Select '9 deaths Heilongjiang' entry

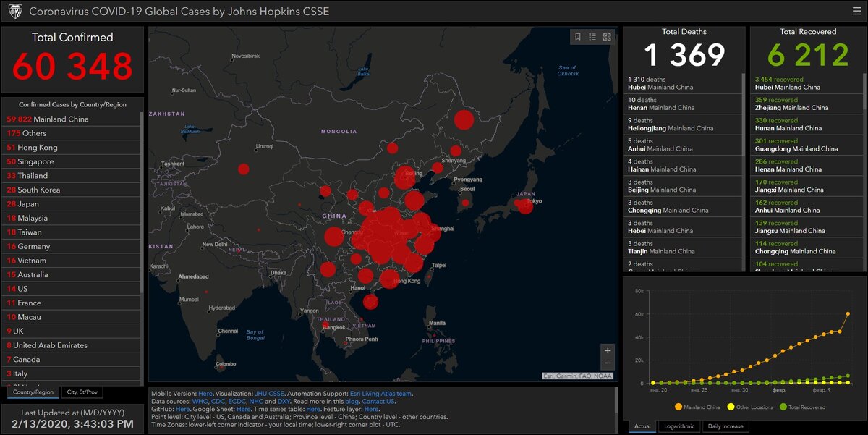682,124
